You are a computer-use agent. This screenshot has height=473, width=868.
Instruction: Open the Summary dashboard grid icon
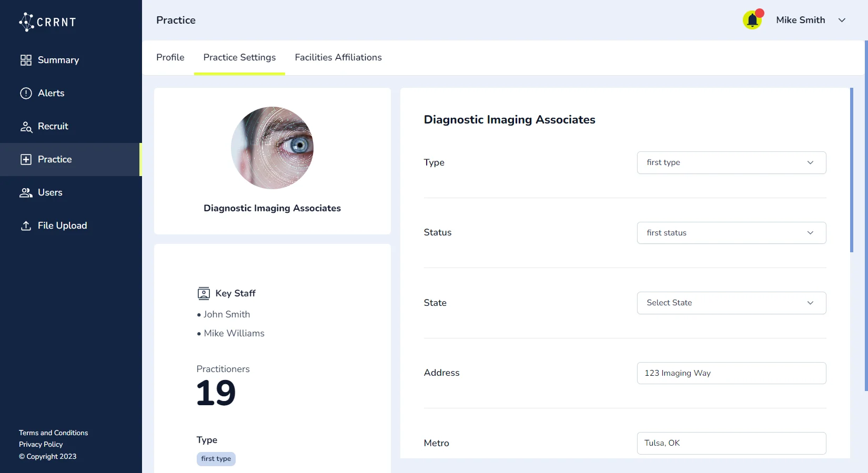point(26,60)
